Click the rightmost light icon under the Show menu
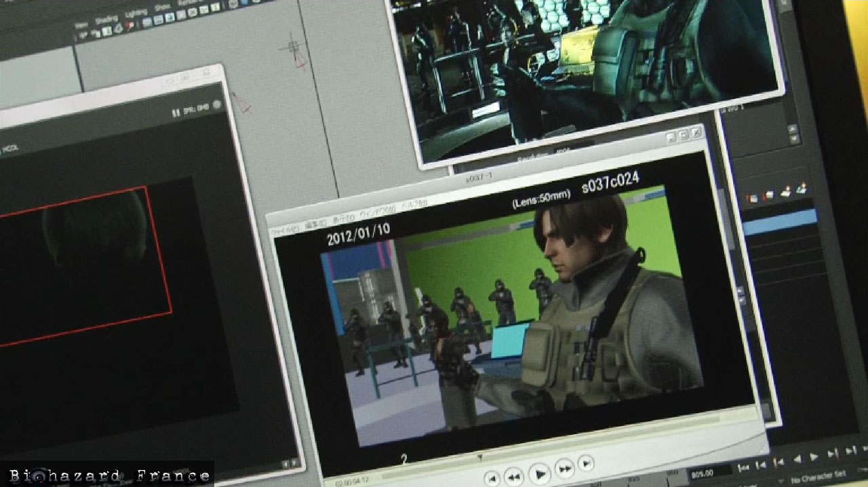Viewport: 868px width, 487px height. coord(216,7)
